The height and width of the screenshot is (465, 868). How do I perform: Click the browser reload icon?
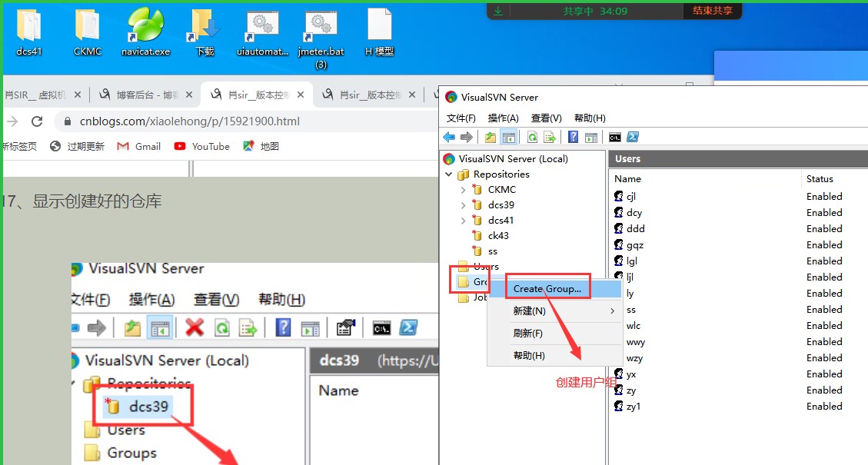click(x=37, y=121)
